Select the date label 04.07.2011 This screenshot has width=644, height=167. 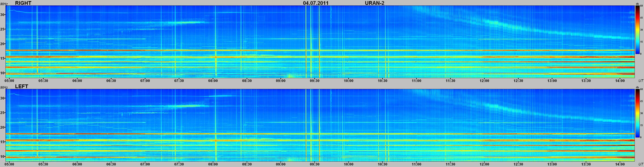316,3
